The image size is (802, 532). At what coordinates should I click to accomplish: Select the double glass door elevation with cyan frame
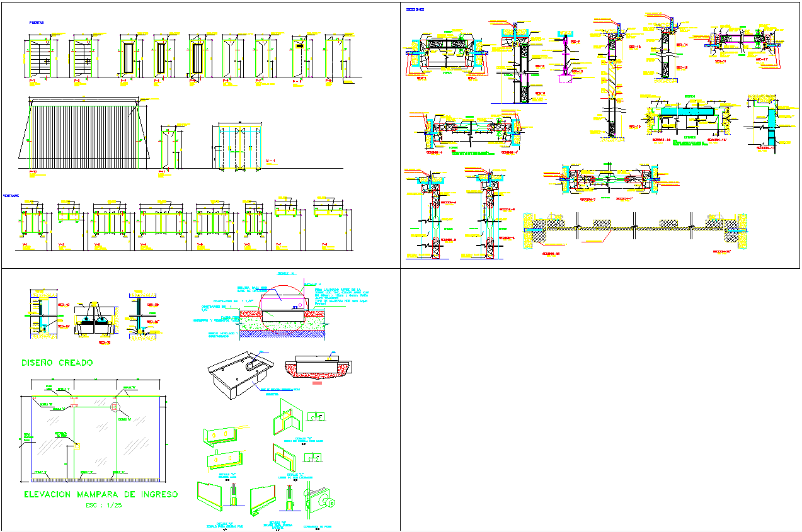[239, 147]
